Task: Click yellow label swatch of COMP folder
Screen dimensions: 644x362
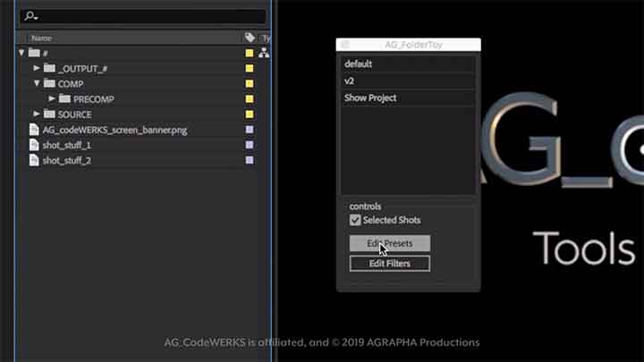Action: click(250, 84)
